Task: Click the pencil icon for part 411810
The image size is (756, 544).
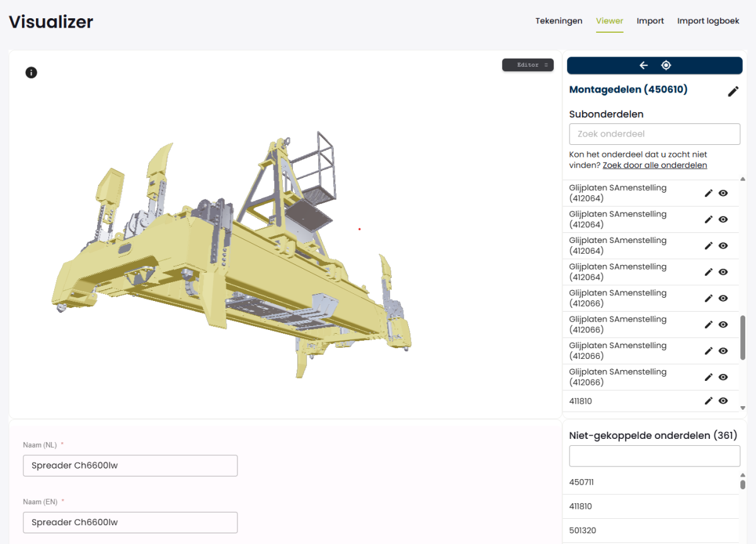Action: (708, 401)
